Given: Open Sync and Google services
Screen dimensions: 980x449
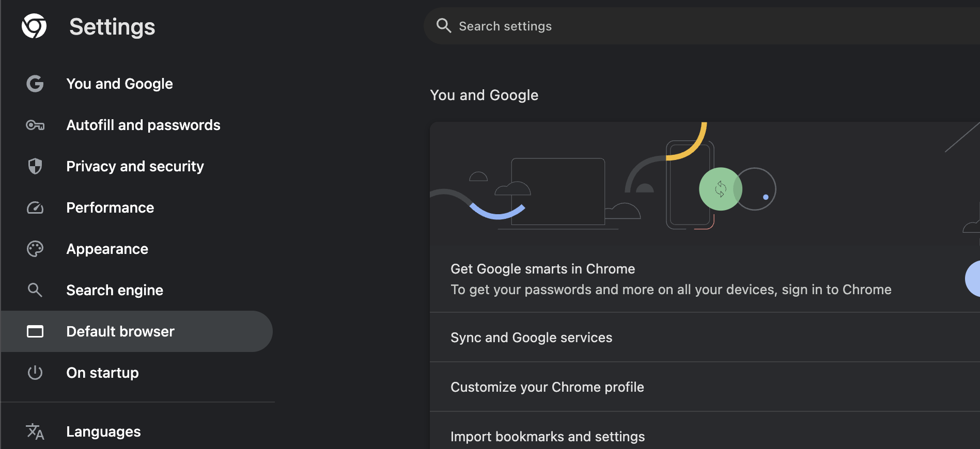Looking at the screenshot, I should tap(531, 338).
